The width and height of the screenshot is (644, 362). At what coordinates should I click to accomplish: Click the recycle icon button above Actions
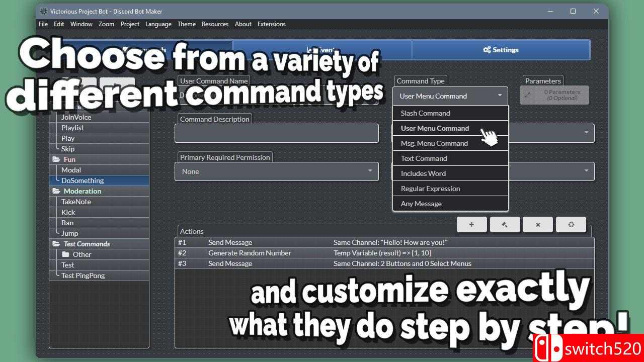(x=571, y=224)
